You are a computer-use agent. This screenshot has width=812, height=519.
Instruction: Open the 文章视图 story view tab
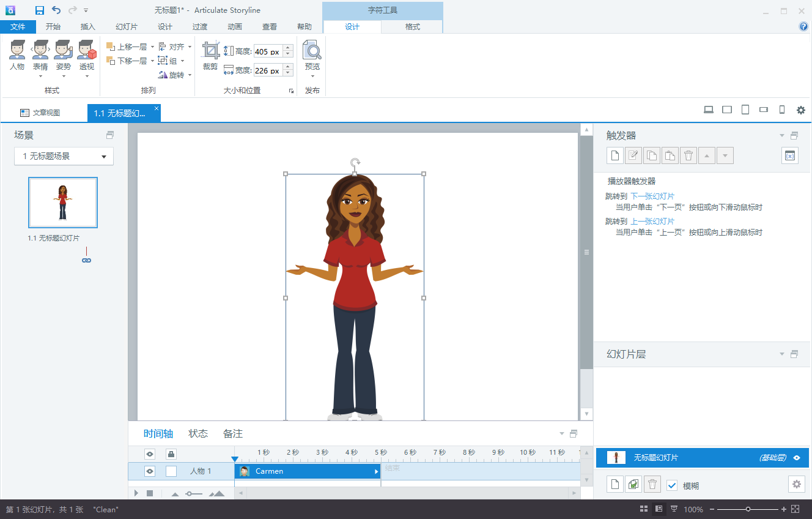click(40, 113)
